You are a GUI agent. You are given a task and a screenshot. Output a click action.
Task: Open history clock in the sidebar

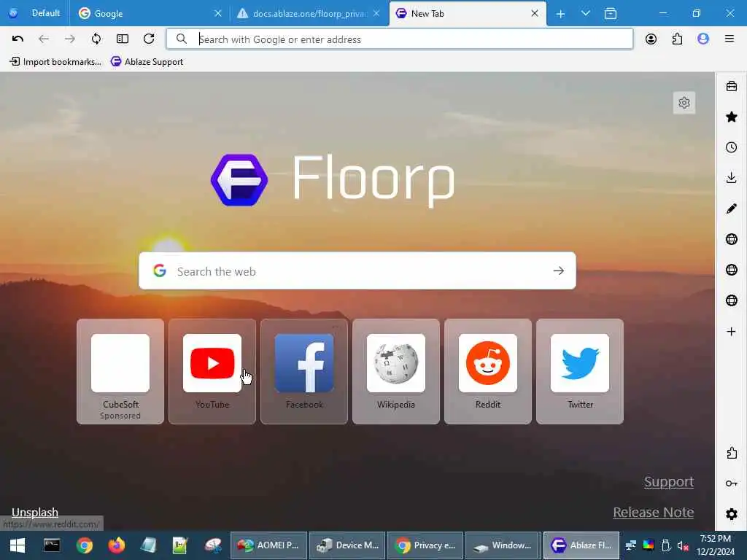tap(731, 147)
